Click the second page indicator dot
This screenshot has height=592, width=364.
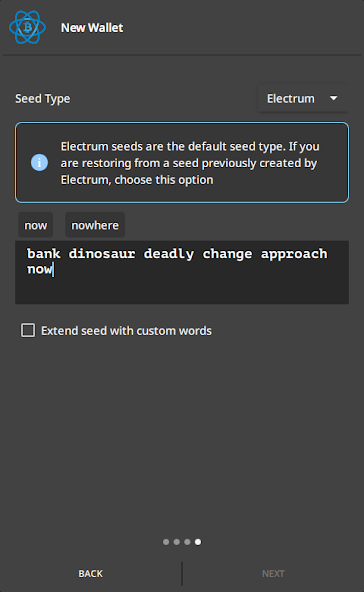(176, 542)
